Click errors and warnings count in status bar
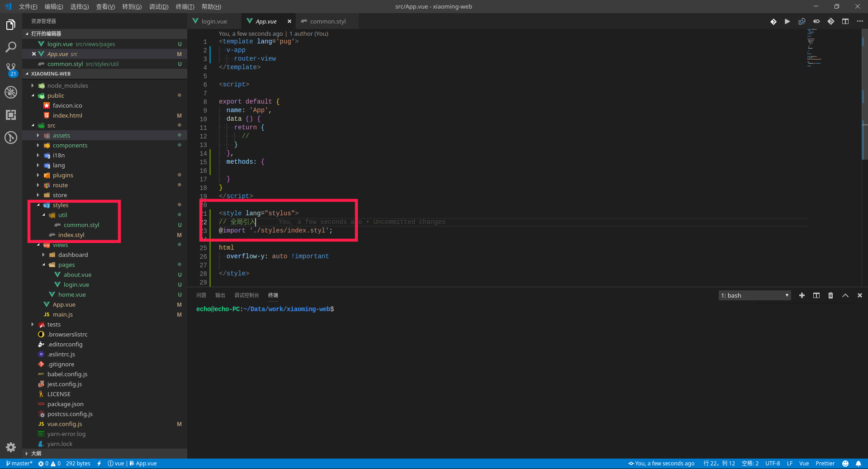Screen dimensions: 868x469 pos(49,464)
